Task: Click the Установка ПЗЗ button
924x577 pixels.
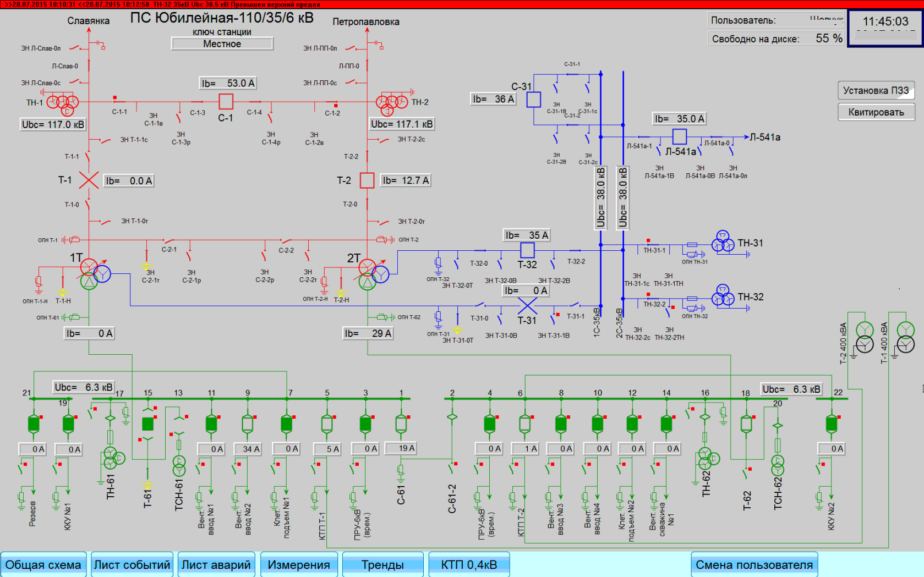Action: coord(876,91)
